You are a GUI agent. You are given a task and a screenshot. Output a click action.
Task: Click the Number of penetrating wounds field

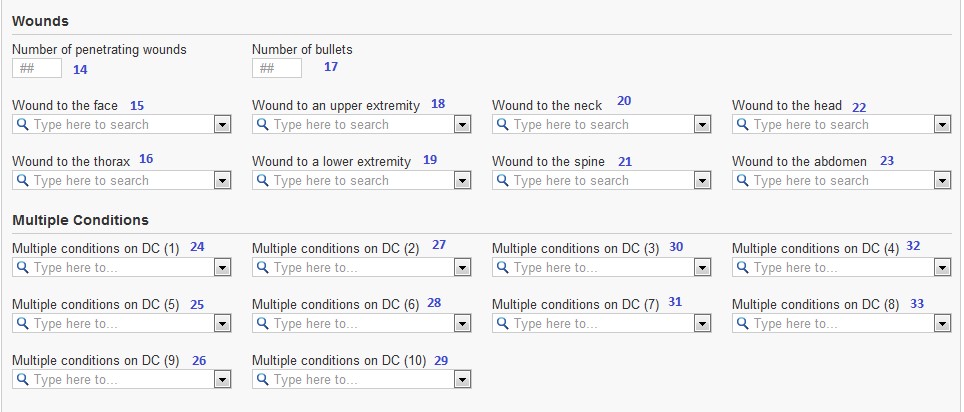pos(37,68)
